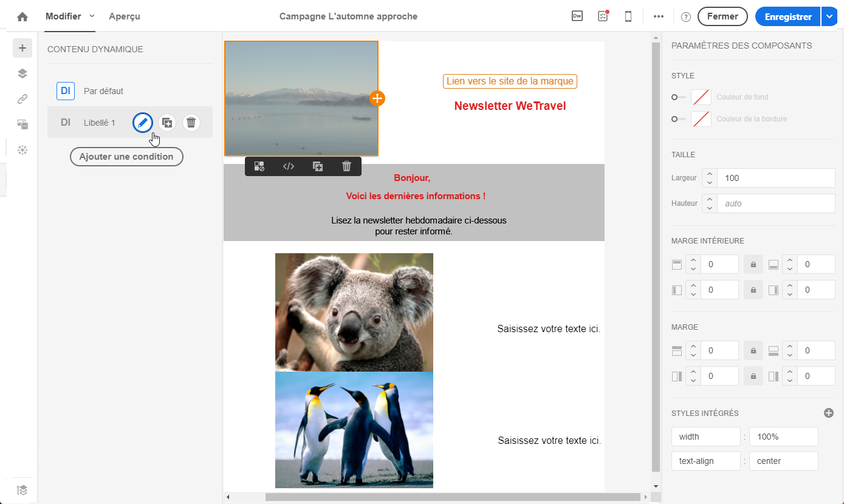Click the Lien vers le site de la marque link
Viewport: 844px width, 504px height.
click(510, 81)
